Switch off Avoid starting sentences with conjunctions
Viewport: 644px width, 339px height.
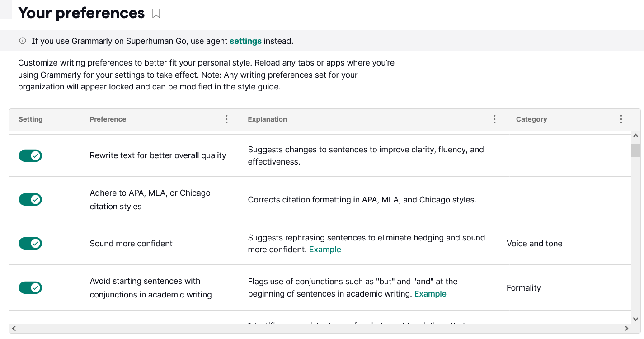point(30,288)
